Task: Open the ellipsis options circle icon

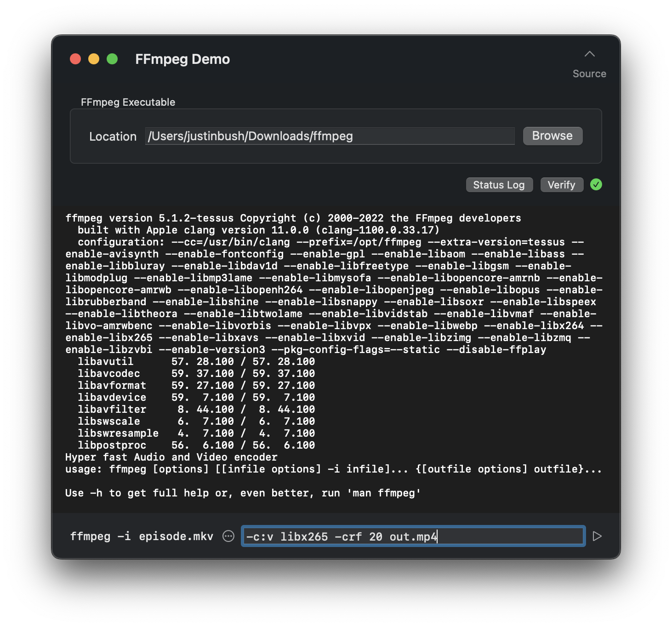Action: pos(228,536)
